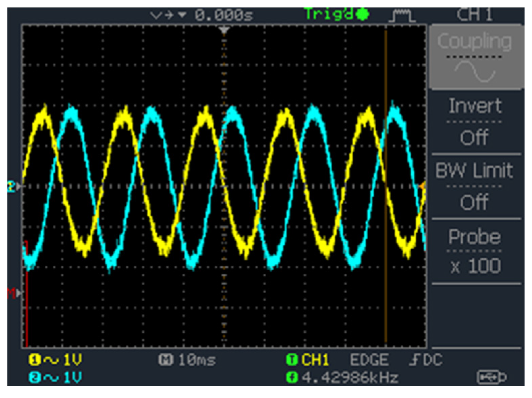Click the USB connection icon
The width and height of the screenshot is (532, 398).
click(491, 377)
